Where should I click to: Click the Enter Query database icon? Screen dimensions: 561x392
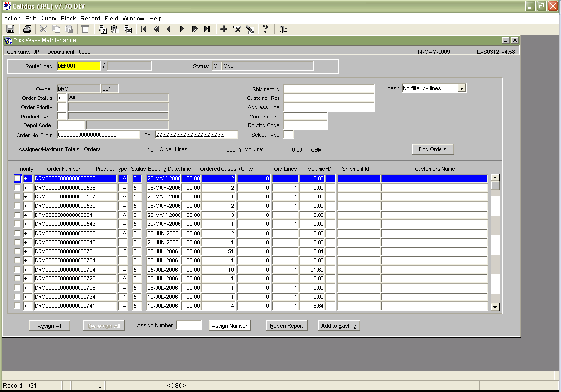[102, 29]
